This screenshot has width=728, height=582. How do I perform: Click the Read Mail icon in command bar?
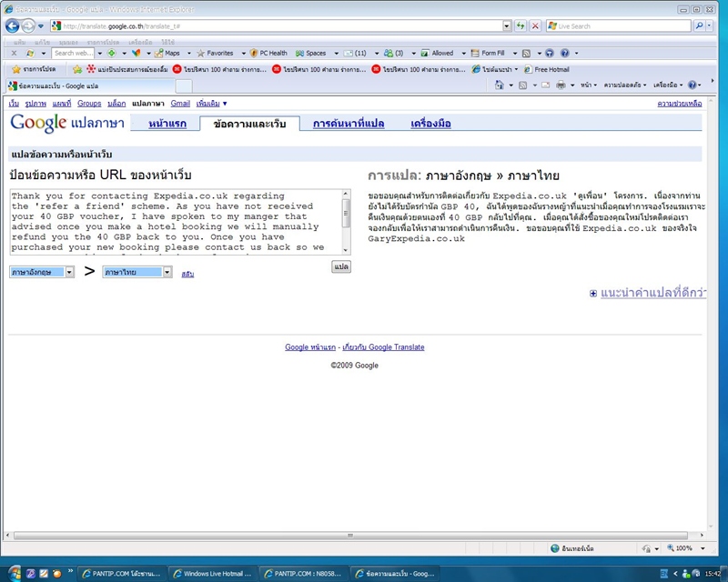tap(546, 85)
